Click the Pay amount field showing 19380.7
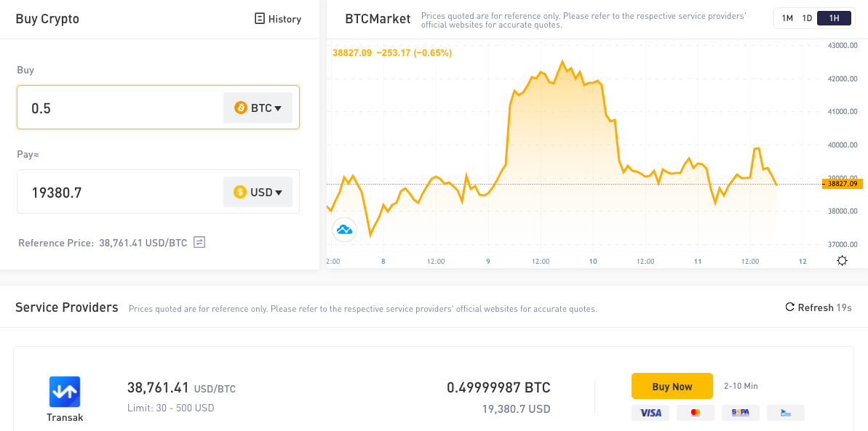 coord(159,191)
